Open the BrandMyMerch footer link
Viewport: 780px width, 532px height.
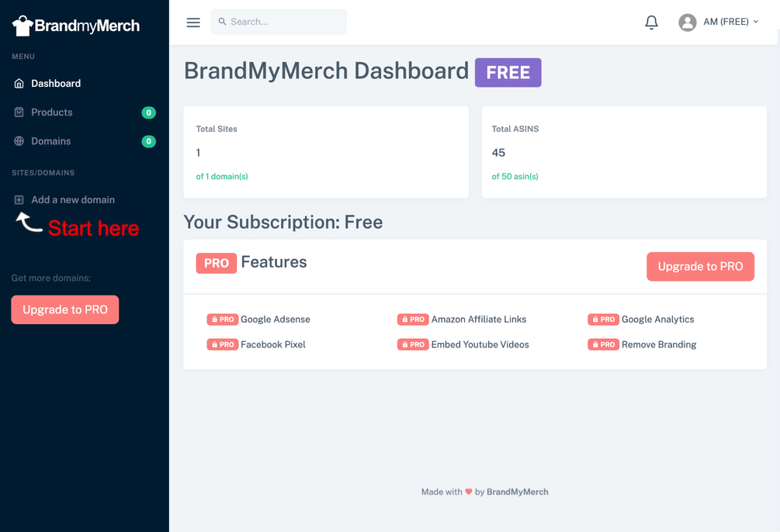click(518, 492)
